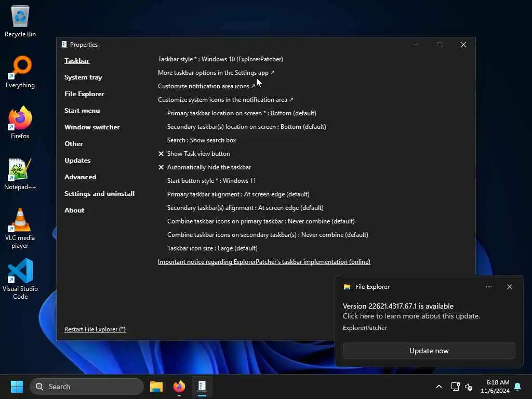Click the File Explorer icon in notification
The image size is (532, 399).
click(347, 287)
